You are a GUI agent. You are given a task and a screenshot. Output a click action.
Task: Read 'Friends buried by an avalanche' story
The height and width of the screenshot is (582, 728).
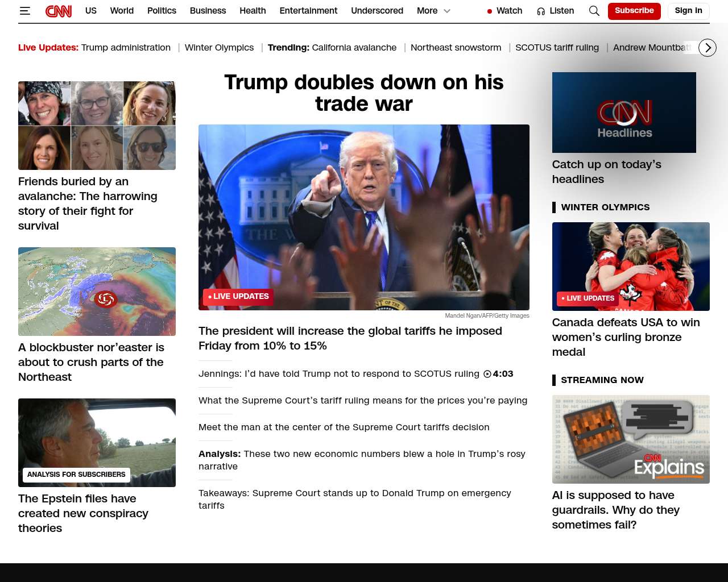point(88,203)
